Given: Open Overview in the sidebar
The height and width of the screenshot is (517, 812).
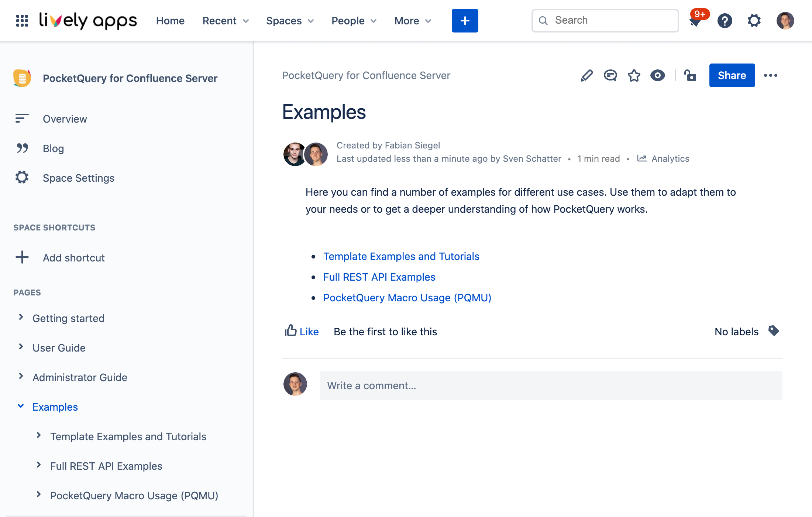Looking at the screenshot, I should point(65,119).
